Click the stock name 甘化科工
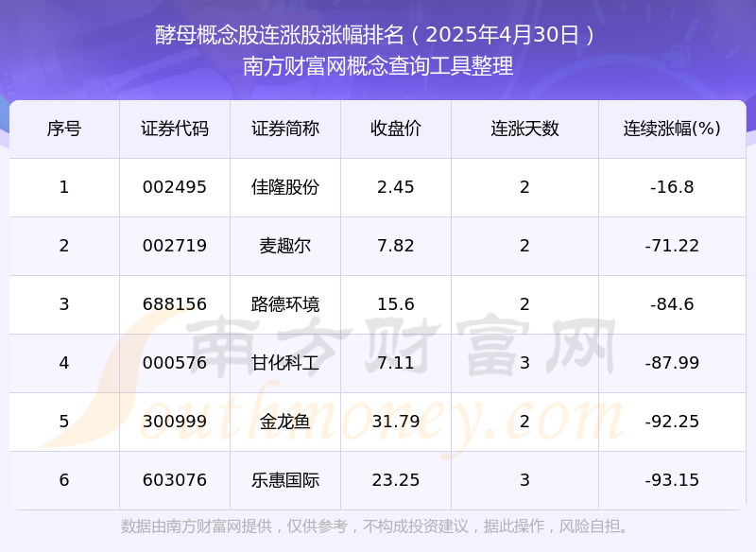 click(285, 363)
